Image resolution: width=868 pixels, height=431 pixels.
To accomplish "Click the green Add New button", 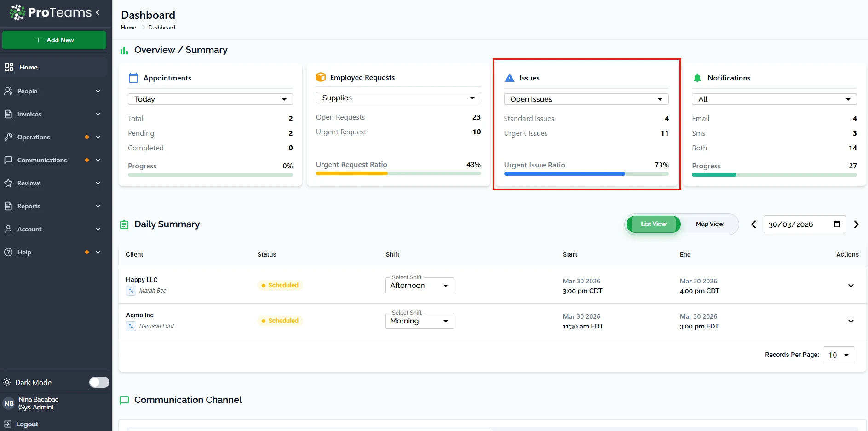I will coord(54,40).
